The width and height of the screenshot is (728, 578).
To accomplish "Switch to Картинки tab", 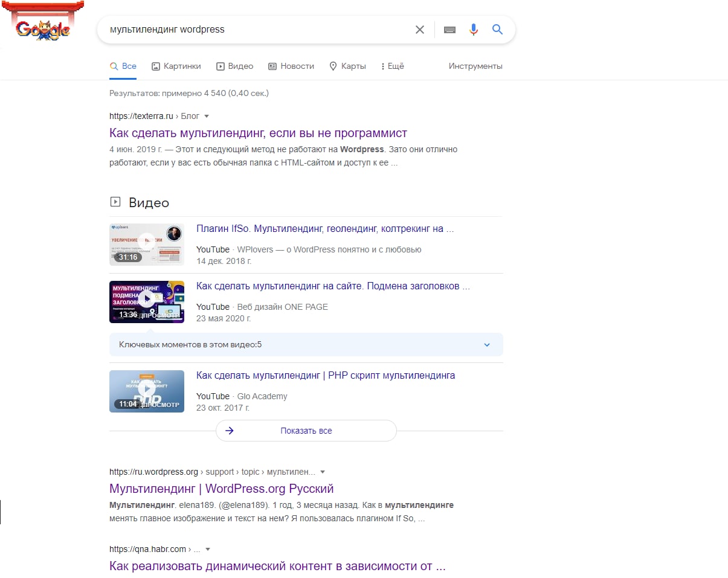I will (x=176, y=66).
